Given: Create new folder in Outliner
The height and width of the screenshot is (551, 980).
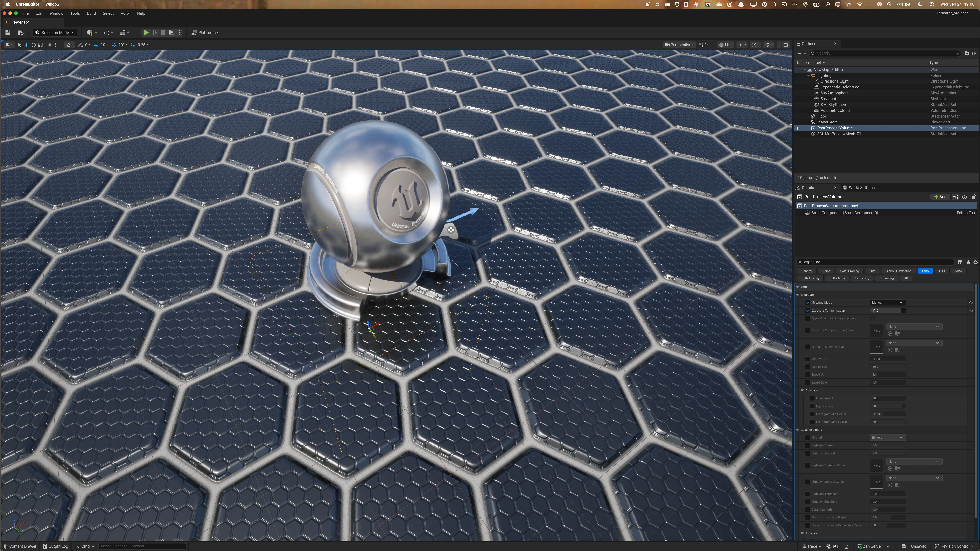Looking at the screenshot, I should coord(967,54).
